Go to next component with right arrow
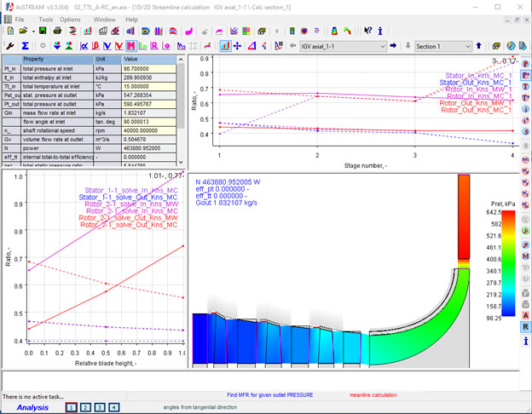This screenshot has height=414, width=532. click(393, 45)
